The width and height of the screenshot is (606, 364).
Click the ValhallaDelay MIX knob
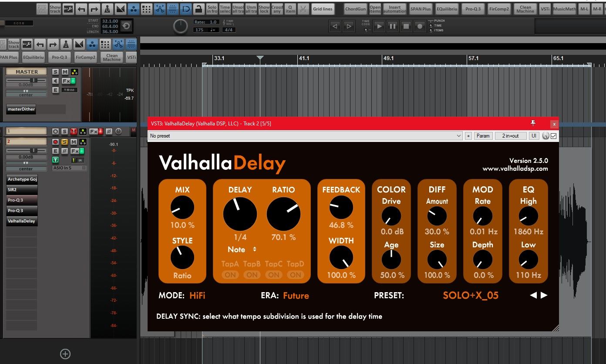(182, 207)
